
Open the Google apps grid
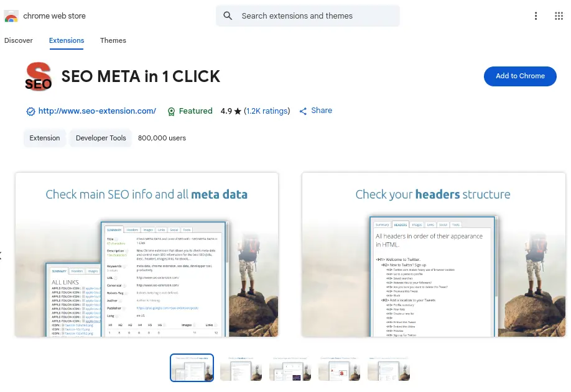coord(559,16)
